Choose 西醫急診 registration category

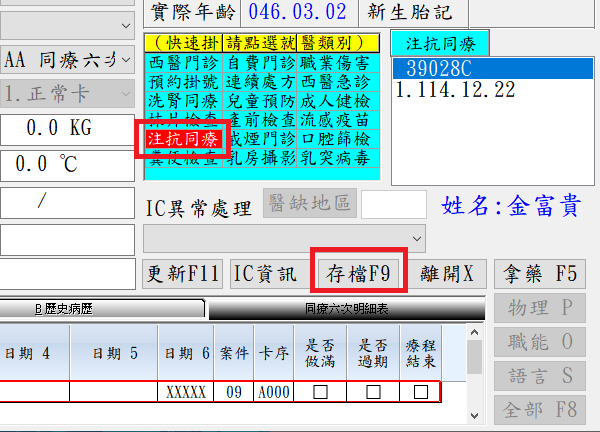tap(341, 81)
